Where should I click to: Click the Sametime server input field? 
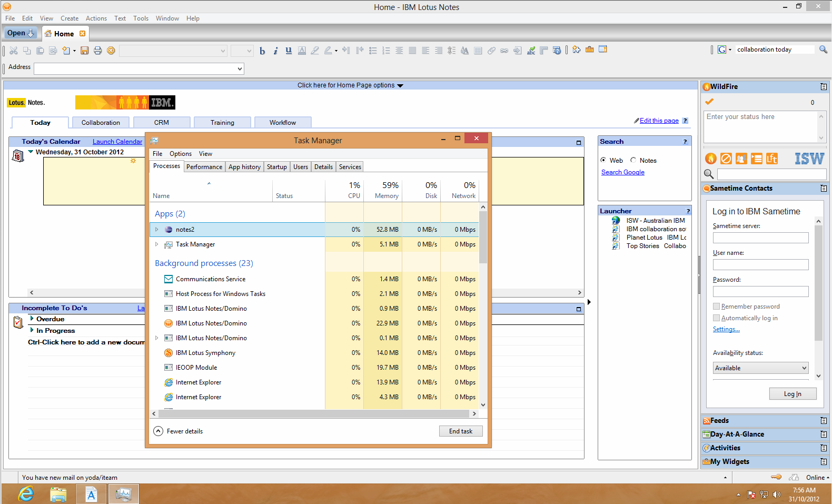(760, 238)
